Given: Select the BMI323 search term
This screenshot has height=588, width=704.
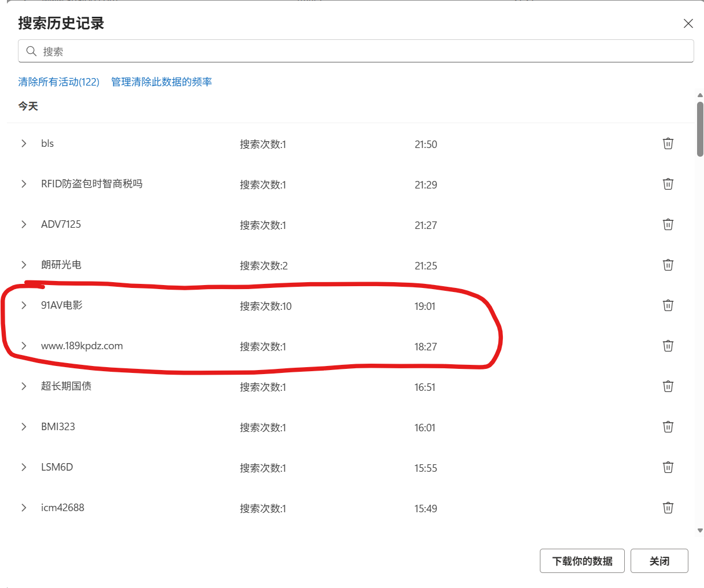Looking at the screenshot, I should (x=58, y=427).
